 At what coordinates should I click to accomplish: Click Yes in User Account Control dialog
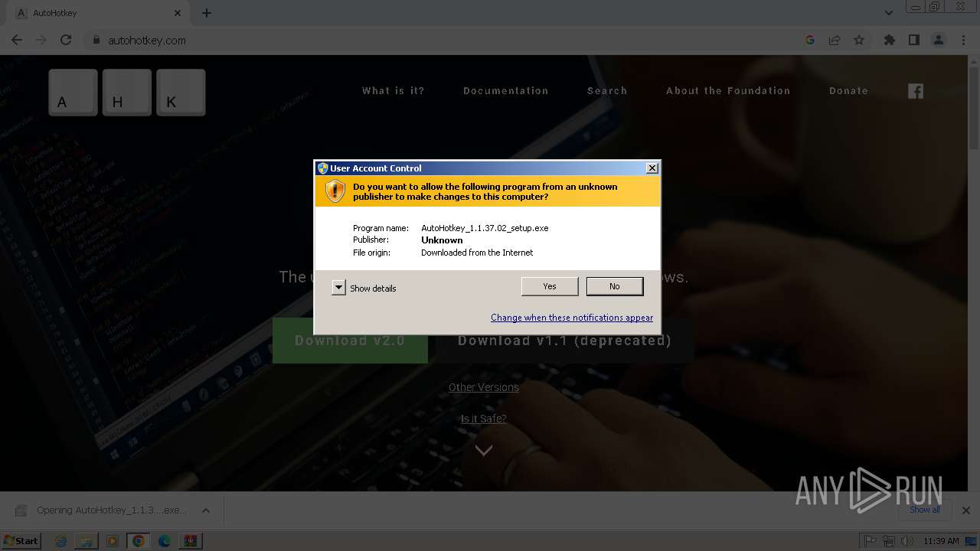click(550, 286)
